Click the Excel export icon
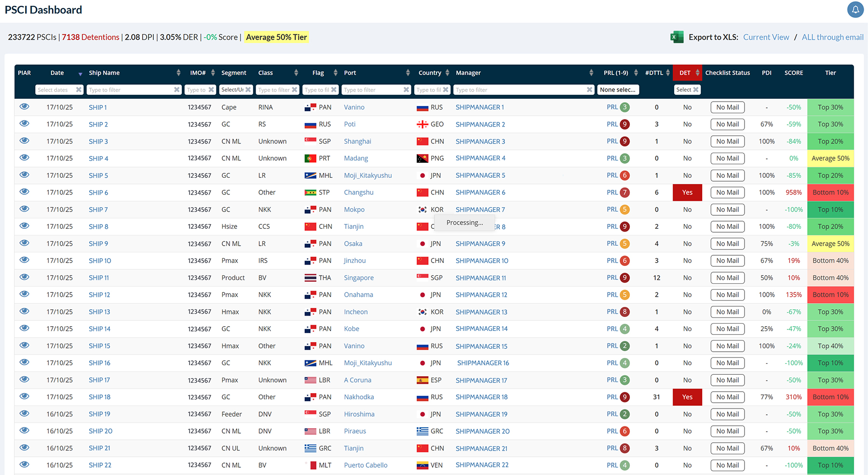This screenshot has height=475, width=868. [x=677, y=37]
